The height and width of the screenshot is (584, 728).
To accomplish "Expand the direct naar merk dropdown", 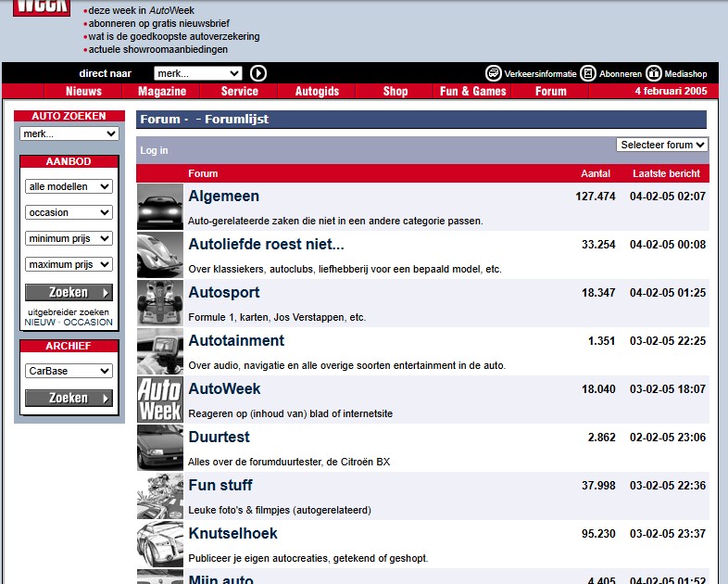I will (x=198, y=73).
